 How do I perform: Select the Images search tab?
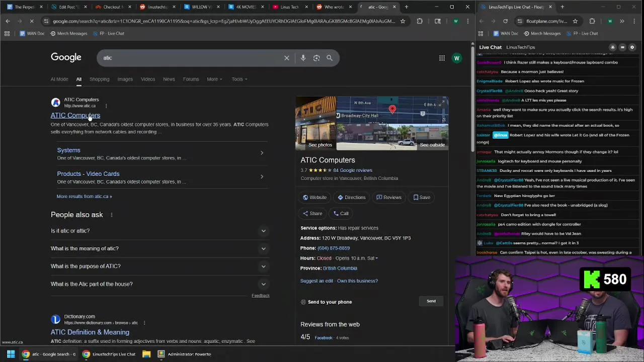tap(125, 79)
